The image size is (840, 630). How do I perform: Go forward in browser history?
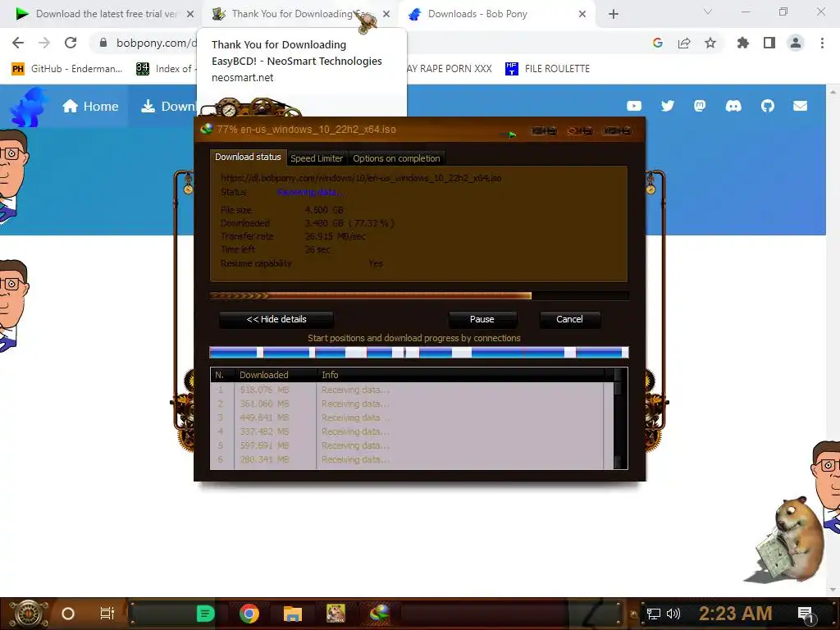pyautogui.click(x=44, y=43)
